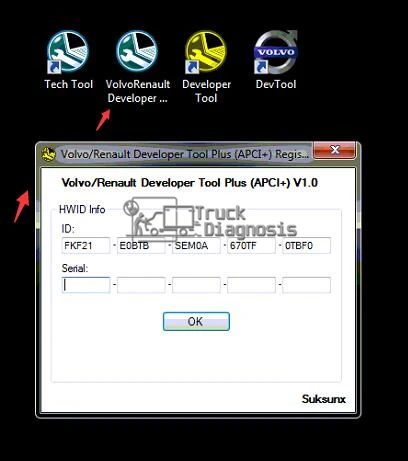Click the ID field containing 0TBF0
Viewport: 408px width, 461px height.
click(x=306, y=246)
